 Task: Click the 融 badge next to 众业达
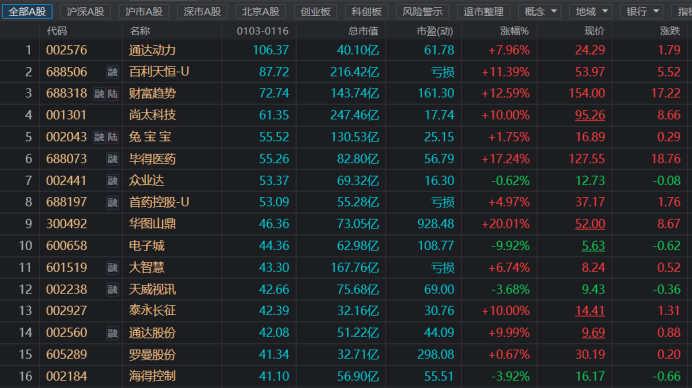tap(113, 181)
